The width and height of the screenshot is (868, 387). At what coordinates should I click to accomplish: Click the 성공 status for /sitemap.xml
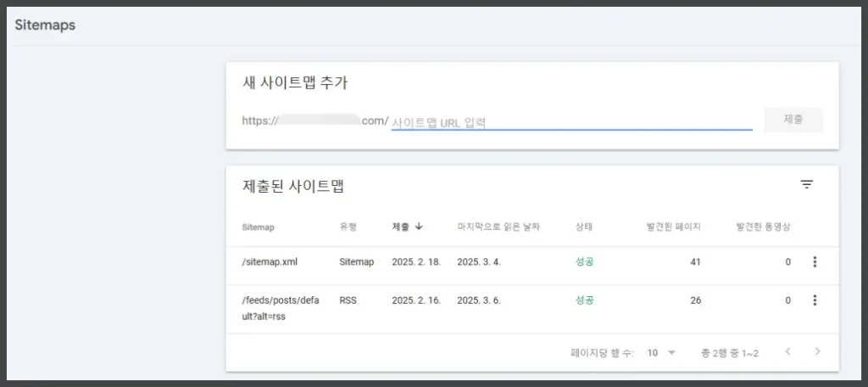(584, 262)
